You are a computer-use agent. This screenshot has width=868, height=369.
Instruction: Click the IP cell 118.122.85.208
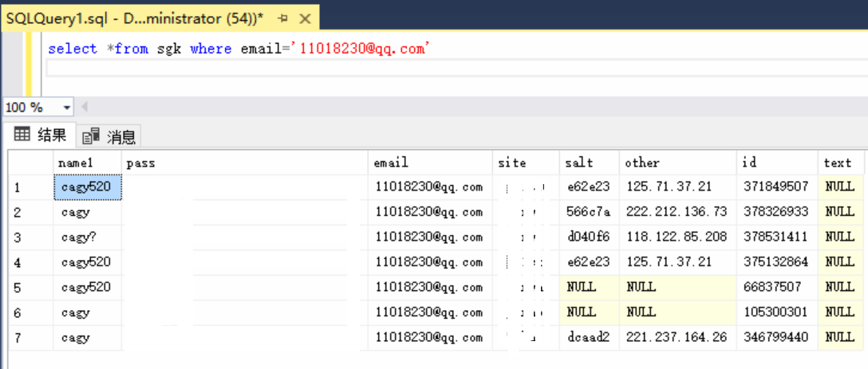(678, 237)
